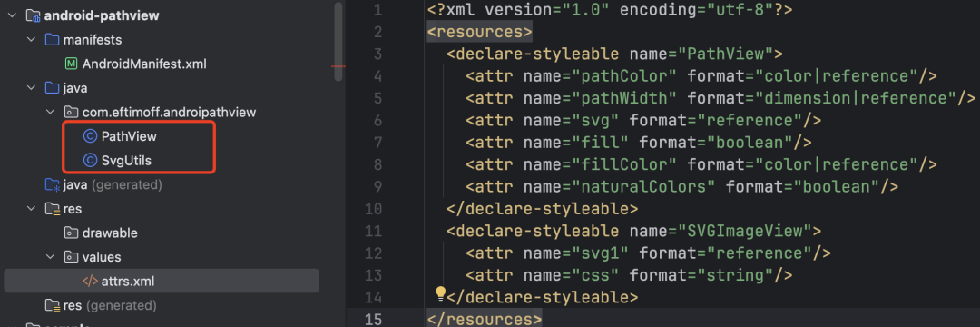Click the android-pathview module icon
The image size is (980, 327).
34,15
